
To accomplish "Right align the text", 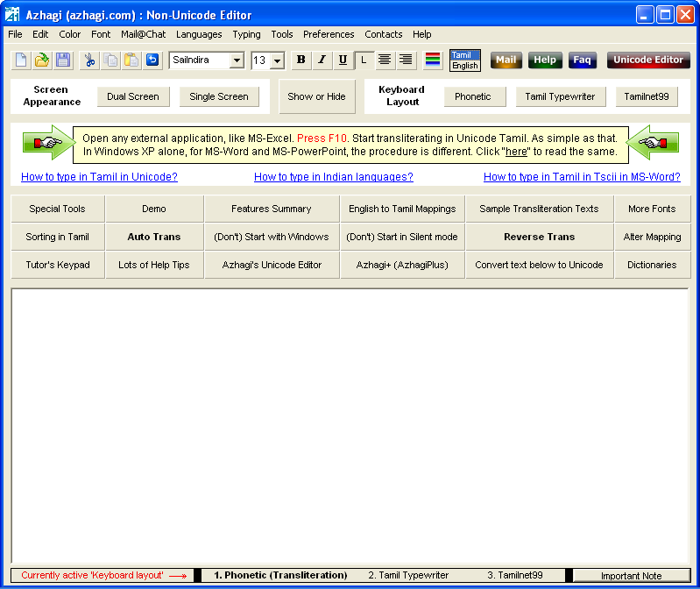I will [x=406, y=60].
